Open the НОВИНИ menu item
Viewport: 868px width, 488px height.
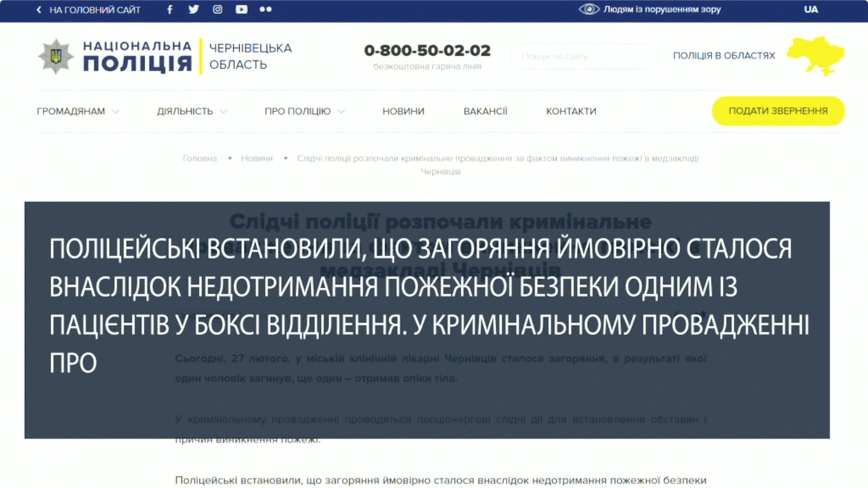[403, 111]
